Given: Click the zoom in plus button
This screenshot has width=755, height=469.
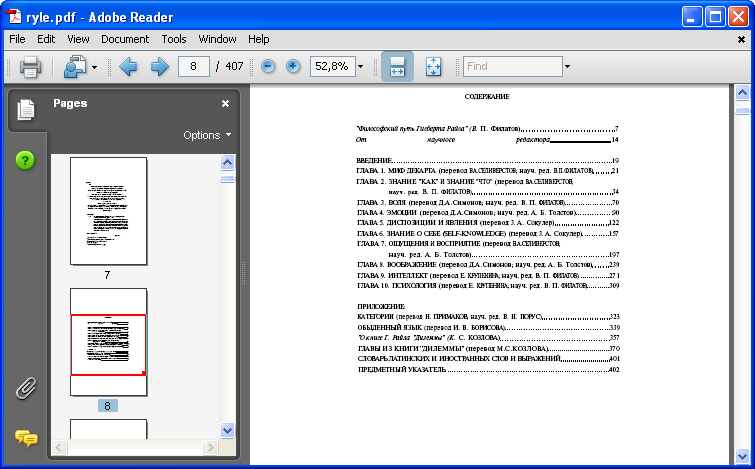Looking at the screenshot, I should click(293, 67).
